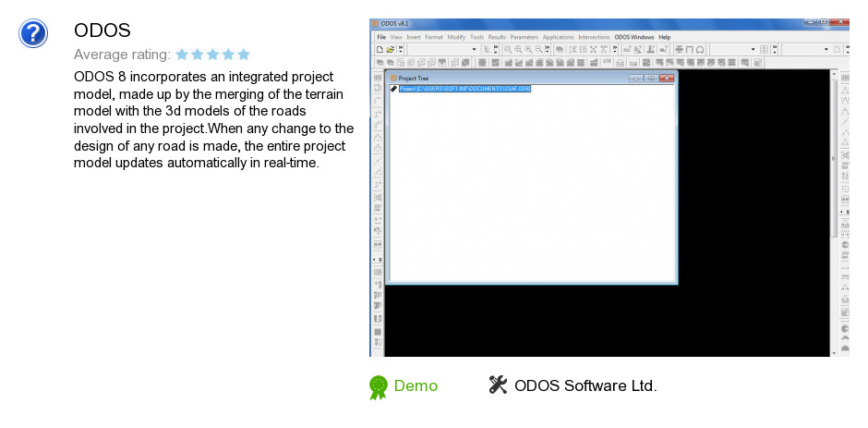This screenshot has height=428, width=868.
Task: Minimize the Project Tree window
Action: [x=636, y=79]
